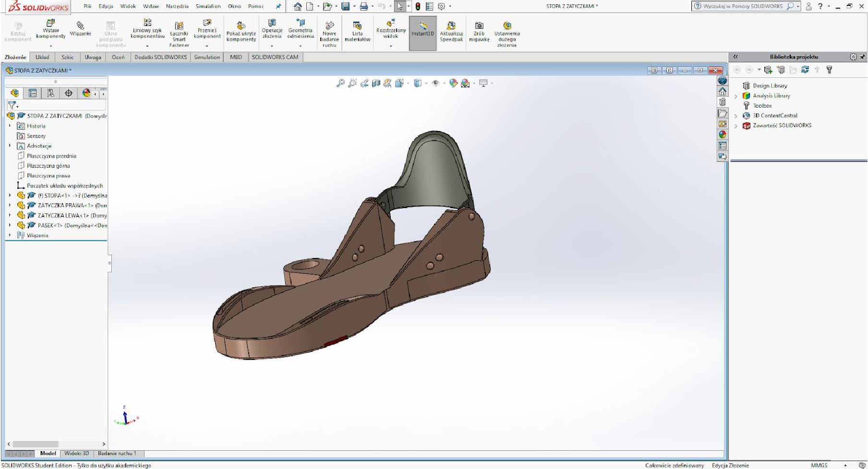Pin the menu bar with pushpin
Screen dimensions: 868x469
pyautogui.click(x=278, y=6)
